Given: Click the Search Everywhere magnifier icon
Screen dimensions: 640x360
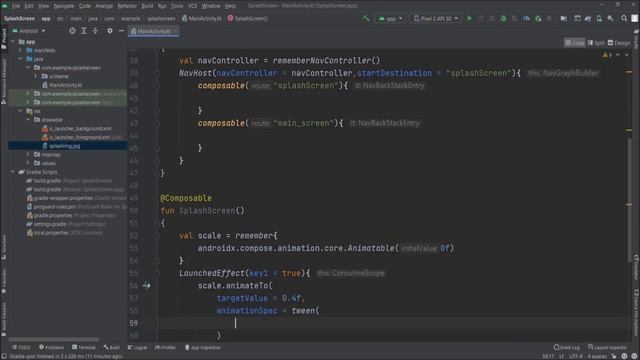Looking at the screenshot, I should [624, 18].
